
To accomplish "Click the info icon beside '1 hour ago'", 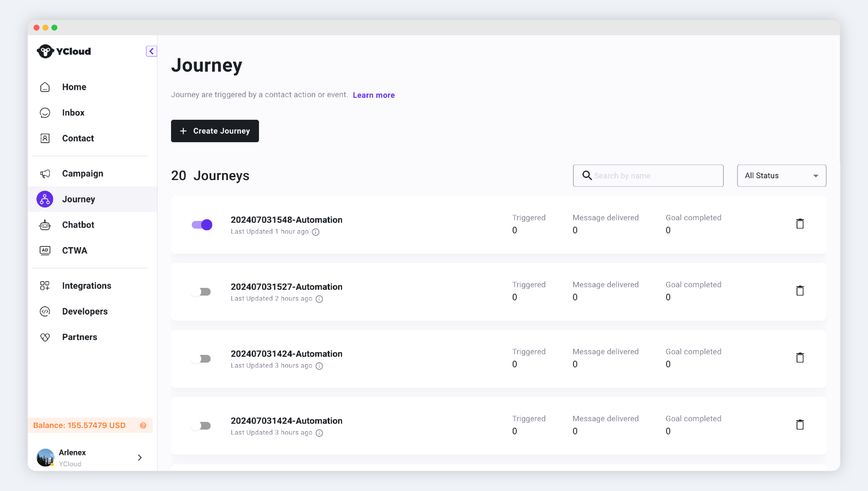I will (x=315, y=232).
